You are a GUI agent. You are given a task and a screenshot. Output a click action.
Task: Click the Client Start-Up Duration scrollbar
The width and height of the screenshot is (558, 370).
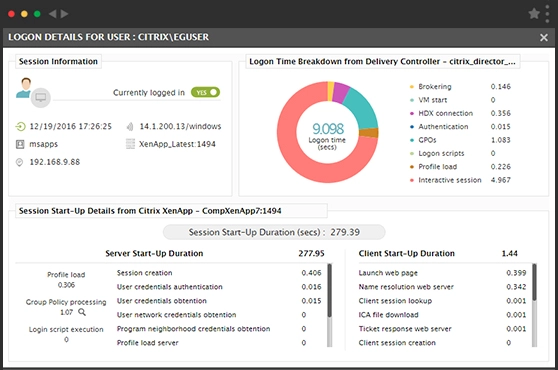point(534,305)
